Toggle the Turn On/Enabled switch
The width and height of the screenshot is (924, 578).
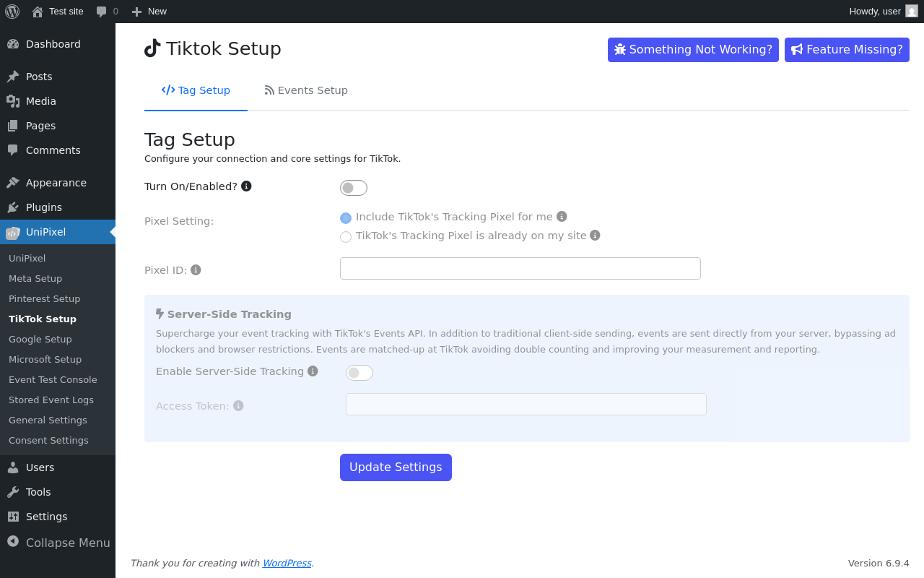click(354, 188)
